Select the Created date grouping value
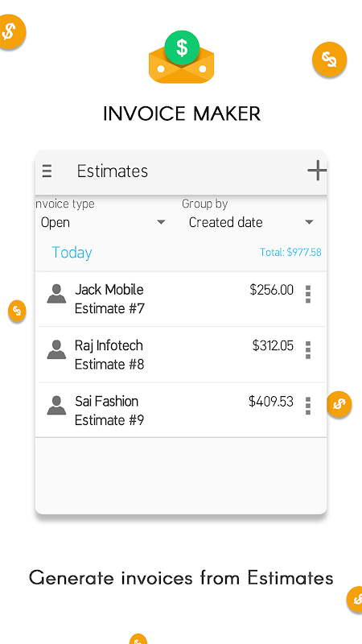This screenshot has width=362, height=644. click(x=225, y=223)
